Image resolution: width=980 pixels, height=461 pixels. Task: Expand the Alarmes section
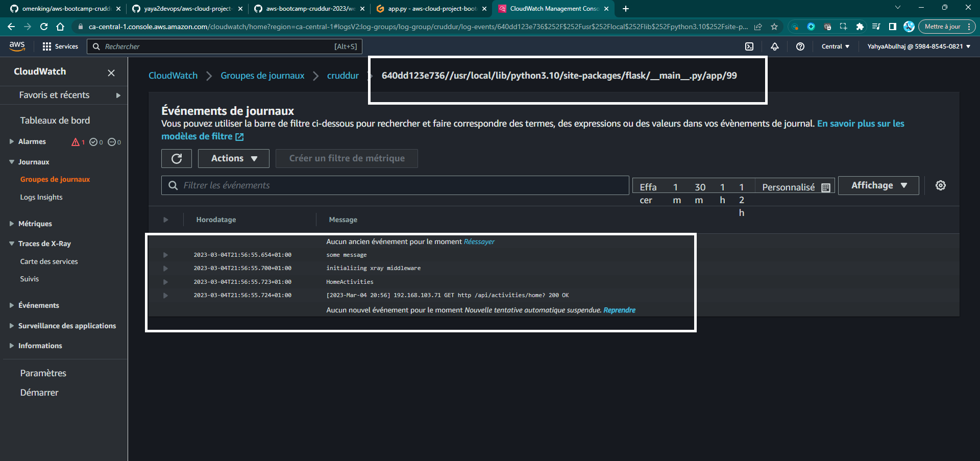12,141
